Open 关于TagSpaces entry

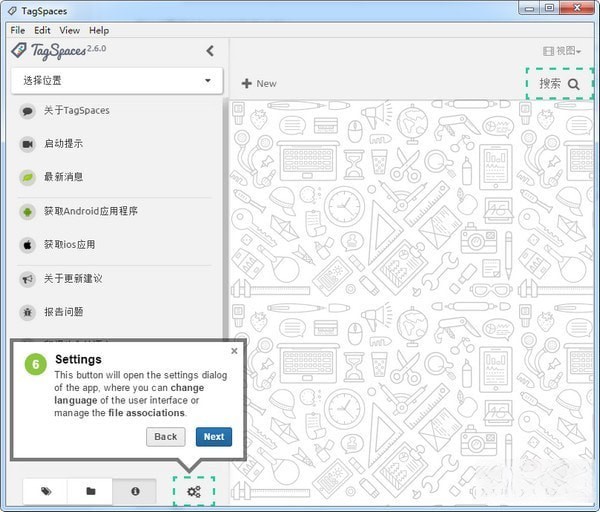pos(77,111)
